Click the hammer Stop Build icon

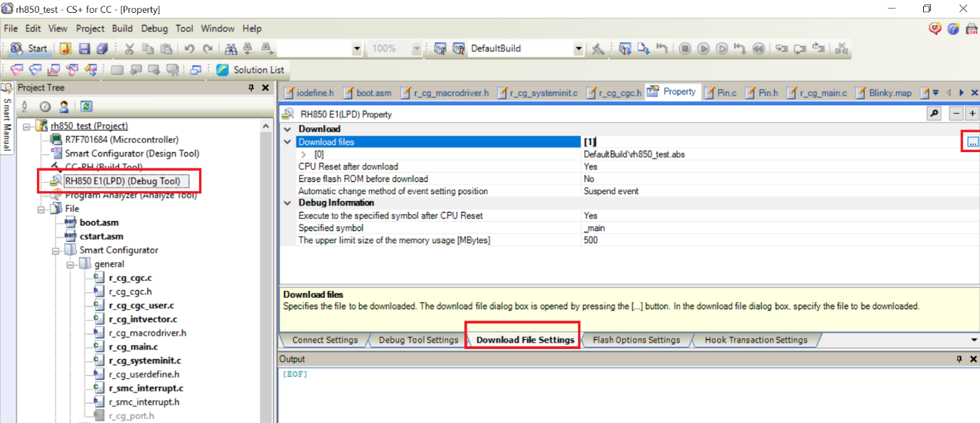click(x=598, y=49)
